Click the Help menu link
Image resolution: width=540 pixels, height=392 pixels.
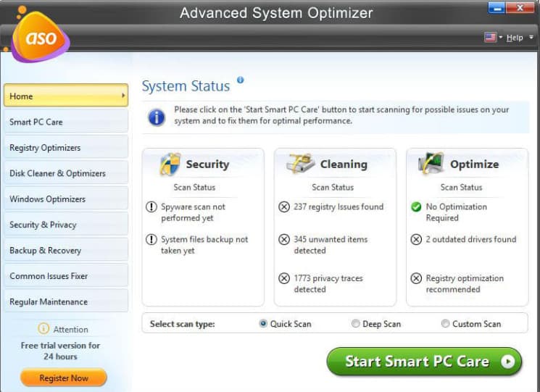515,38
